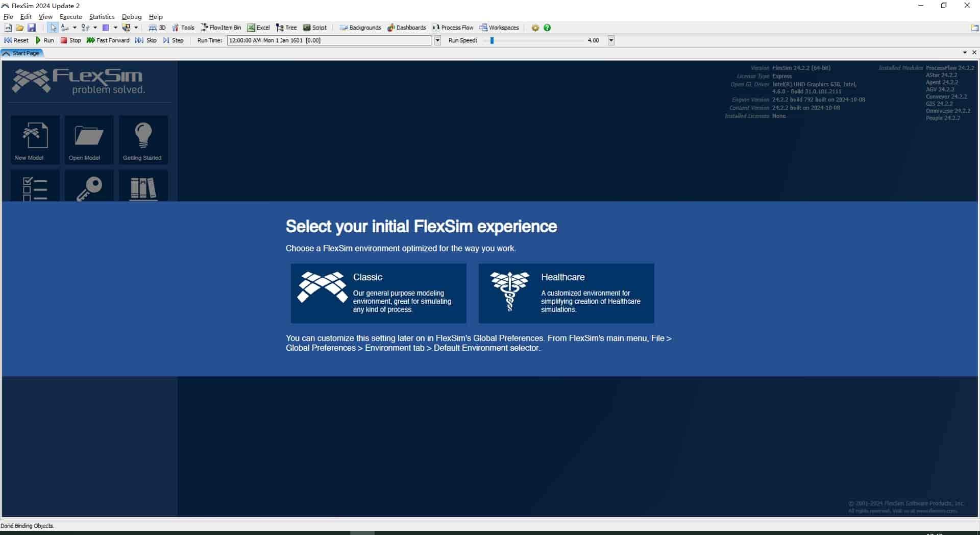The width and height of the screenshot is (980, 535).
Task: Skip to the next event
Action: click(x=146, y=40)
